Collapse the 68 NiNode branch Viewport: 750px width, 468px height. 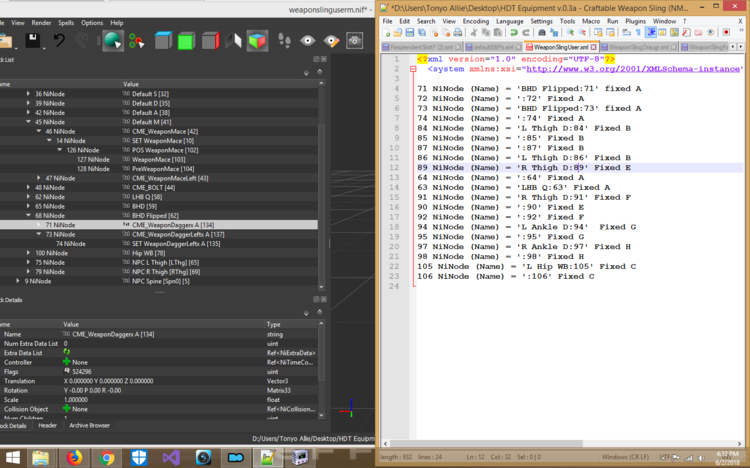28,215
